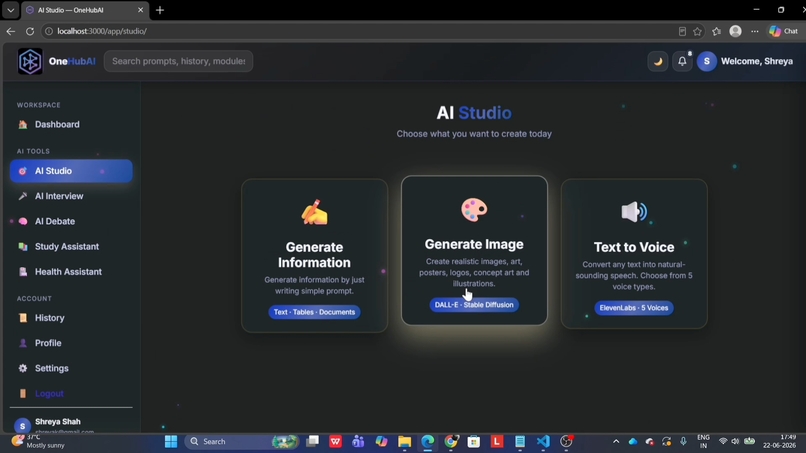Open Microsoft Edge on the taskbar
Viewport: 806px width, 453px height.
pyautogui.click(x=428, y=441)
